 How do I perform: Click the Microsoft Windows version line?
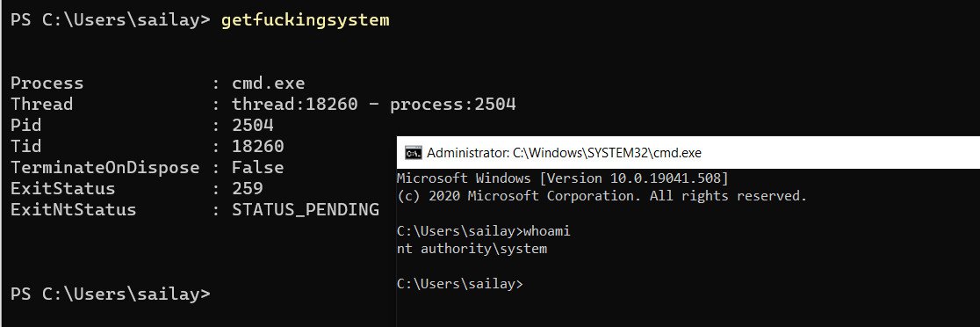pos(563,178)
